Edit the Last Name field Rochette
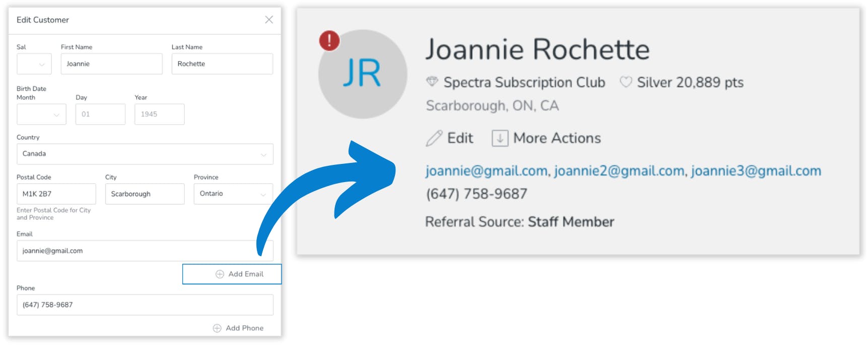Image resolution: width=868 pixels, height=345 pixels. click(222, 64)
